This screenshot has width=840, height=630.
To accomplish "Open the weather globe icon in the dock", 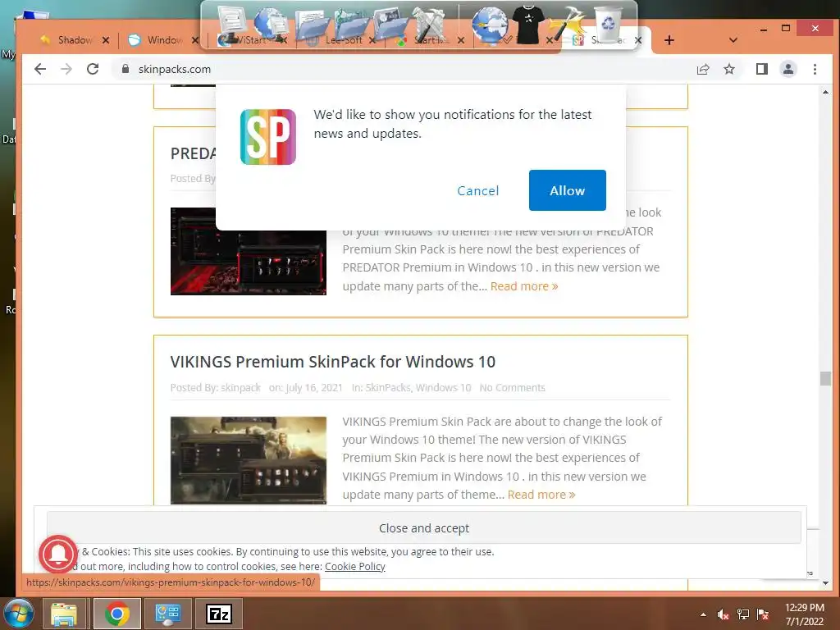I will tap(489, 25).
